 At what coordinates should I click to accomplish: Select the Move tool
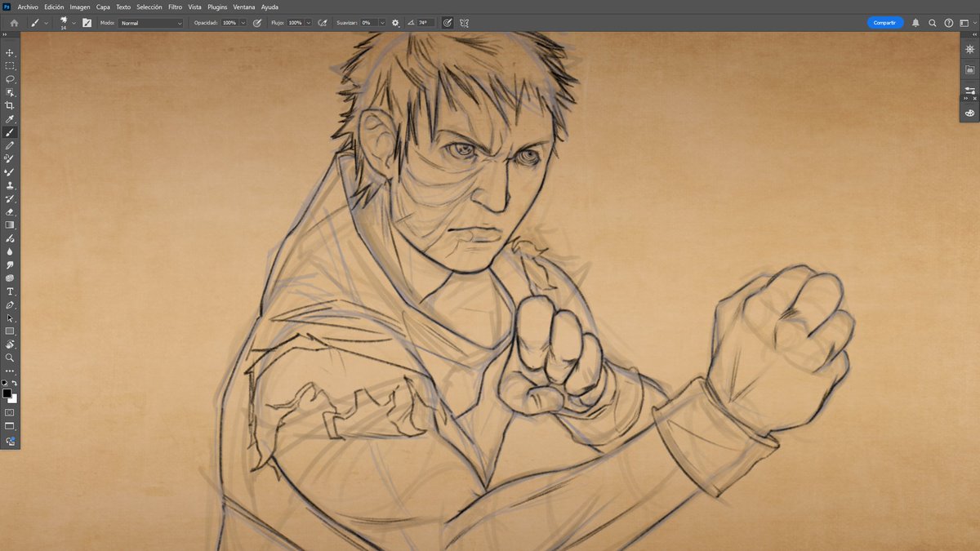(10, 52)
